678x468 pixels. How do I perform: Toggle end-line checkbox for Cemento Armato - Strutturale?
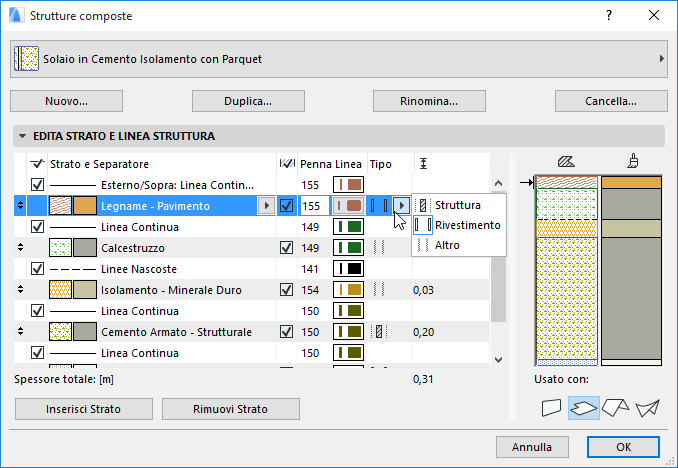tap(286, 331)
